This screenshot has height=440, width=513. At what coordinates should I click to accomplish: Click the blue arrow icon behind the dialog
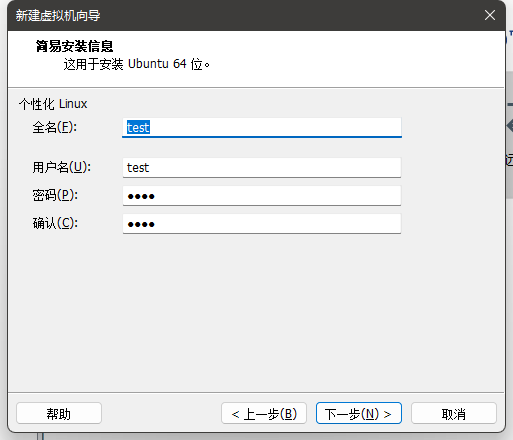click(510, 126)
